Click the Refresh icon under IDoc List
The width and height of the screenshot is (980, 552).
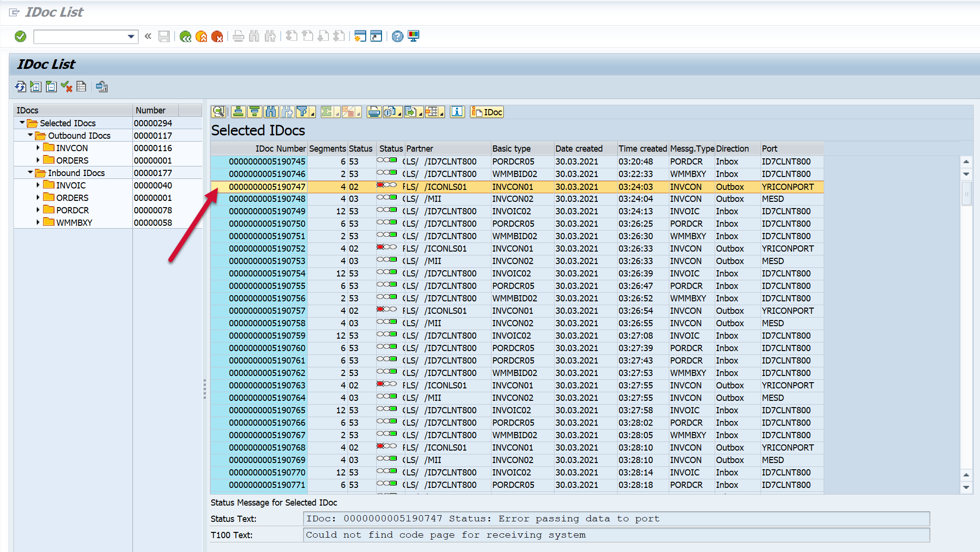pyautogui.click(x=21, y=87)
